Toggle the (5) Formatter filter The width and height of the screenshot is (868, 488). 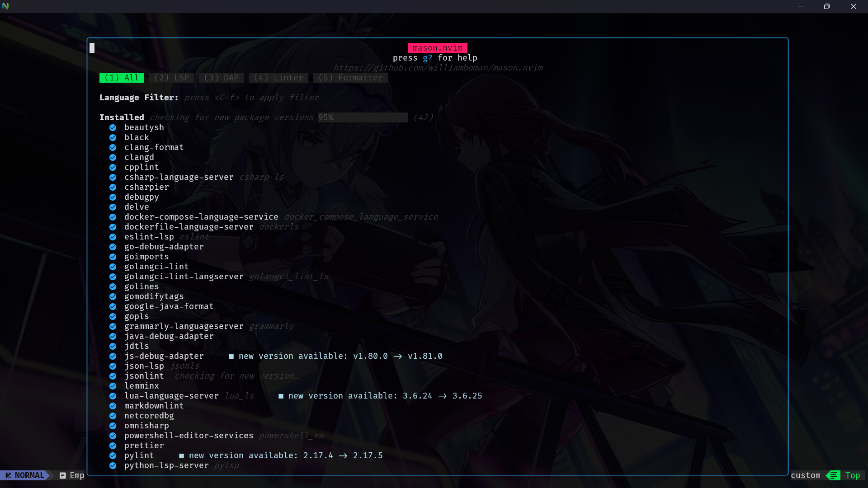tap(350, 77)
